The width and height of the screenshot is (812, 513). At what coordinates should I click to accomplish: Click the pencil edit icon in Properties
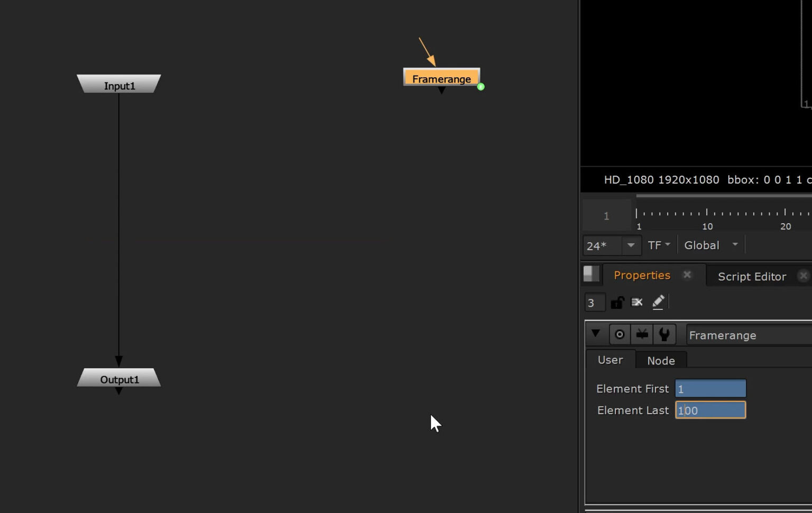pyautogui.click(x=658, y=302)
